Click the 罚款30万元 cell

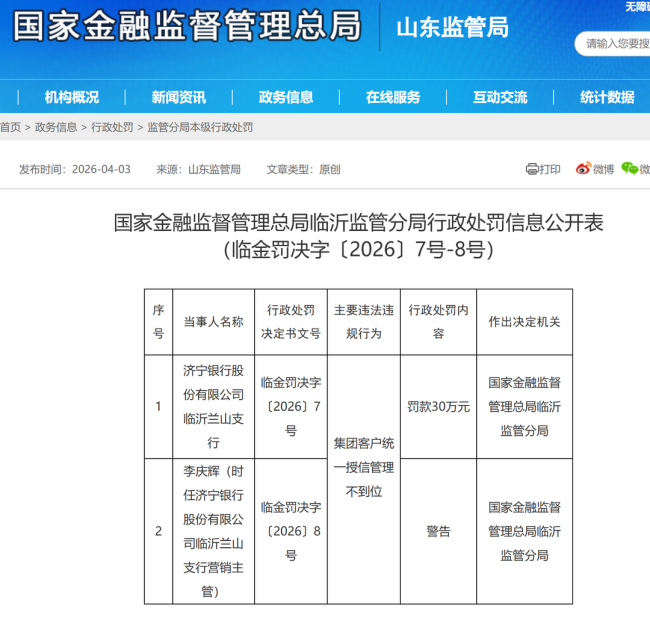tap(439, 407)
